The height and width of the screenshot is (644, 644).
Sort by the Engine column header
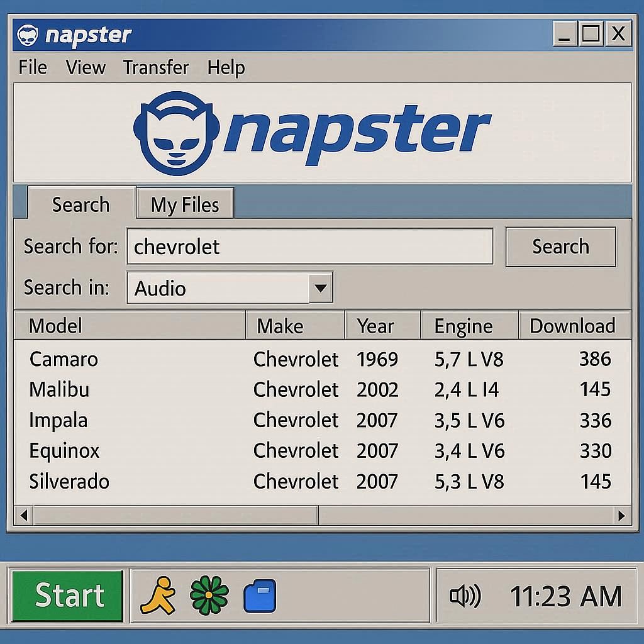(x=469, y=326)
